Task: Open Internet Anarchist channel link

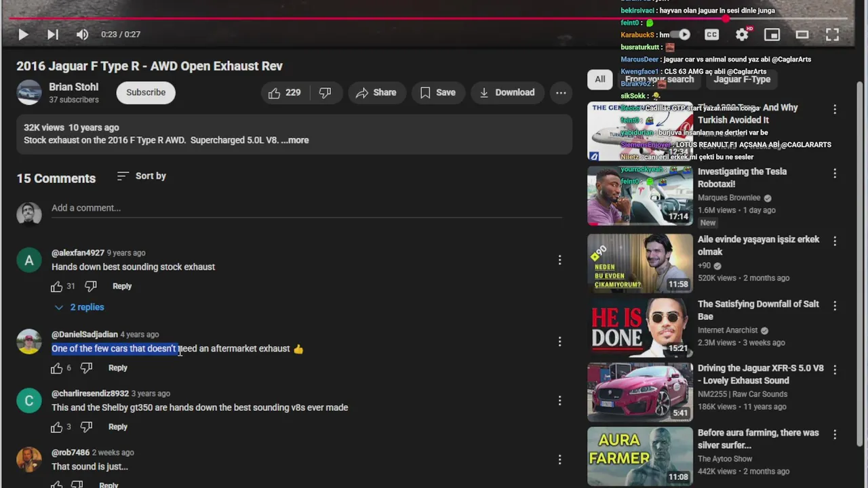Action: 728,330
